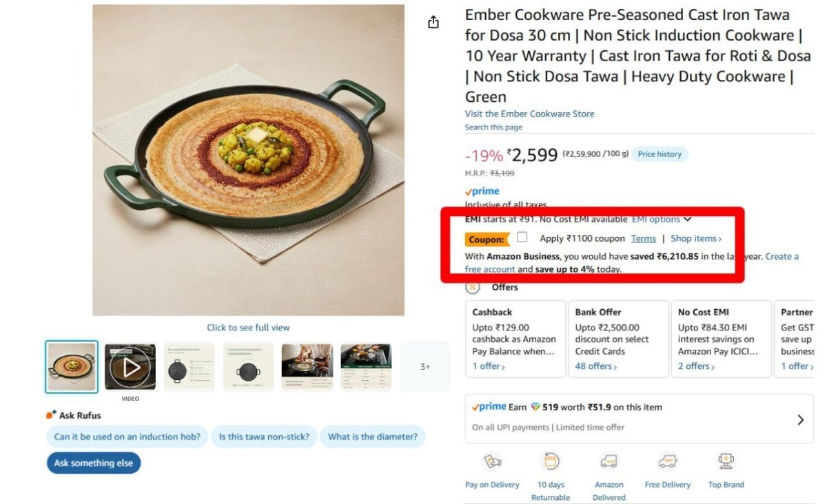The image size is (827, 504).
Task: Open the Cashback 1 offer link
Action: 489,366
